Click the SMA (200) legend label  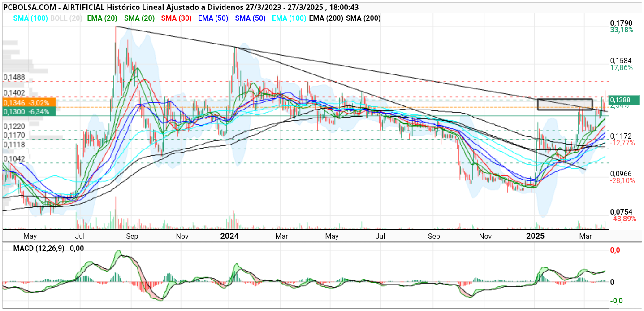[x=363, y=18]
